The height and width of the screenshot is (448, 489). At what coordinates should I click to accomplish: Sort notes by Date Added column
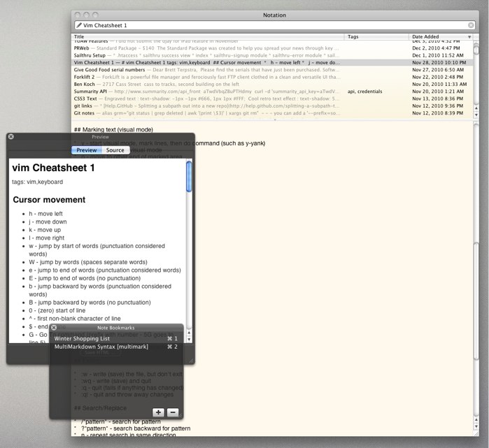click(441, 36)
